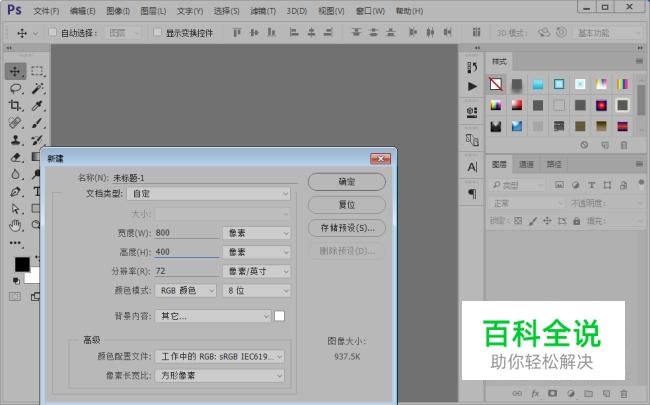Screen dimensions: 650x405
Task: Select the Blur droplet tool
Action: pyautogui.click(x=15, y=174)
